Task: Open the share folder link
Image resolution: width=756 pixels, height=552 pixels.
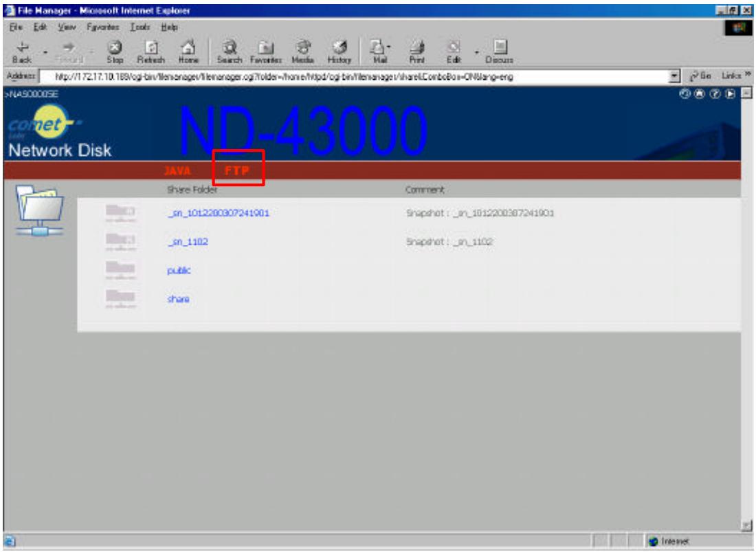Action: (x=179, y=299)
